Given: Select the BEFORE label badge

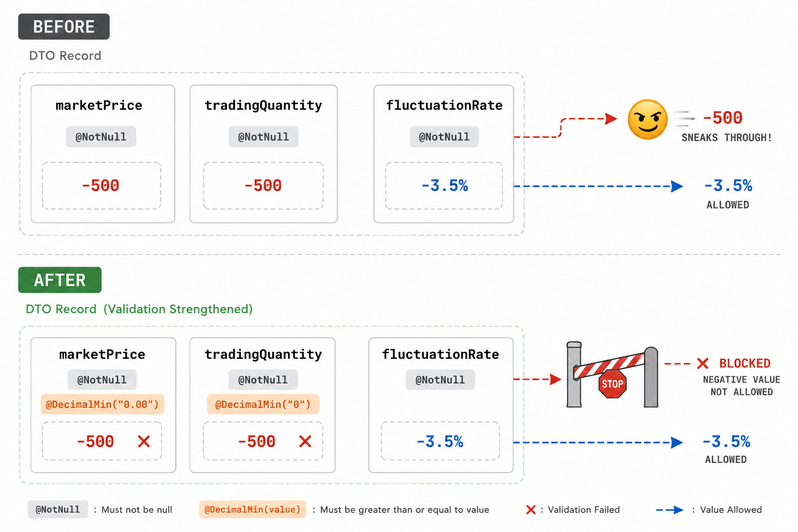Looking at the screenshot, I should (x=64, y=26).
